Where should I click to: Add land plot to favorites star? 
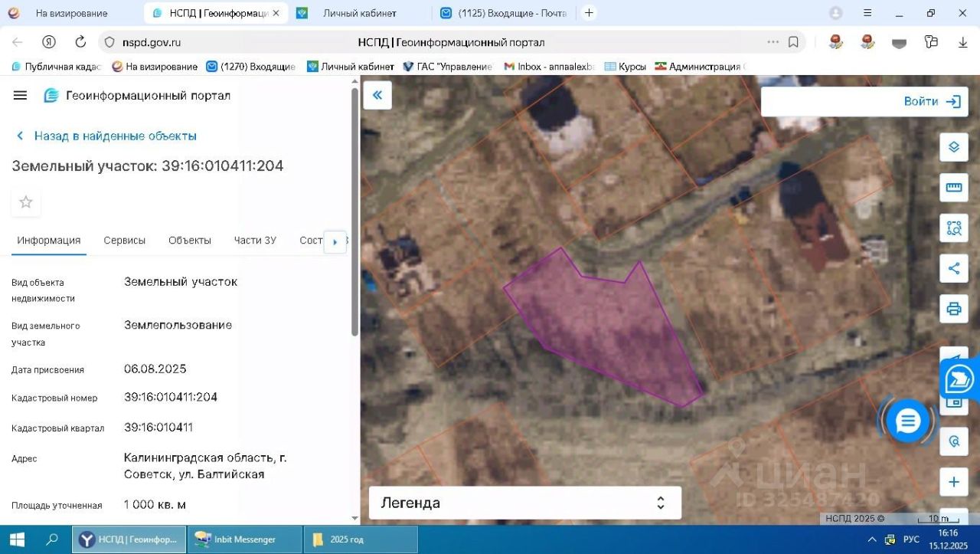(26, 202)
